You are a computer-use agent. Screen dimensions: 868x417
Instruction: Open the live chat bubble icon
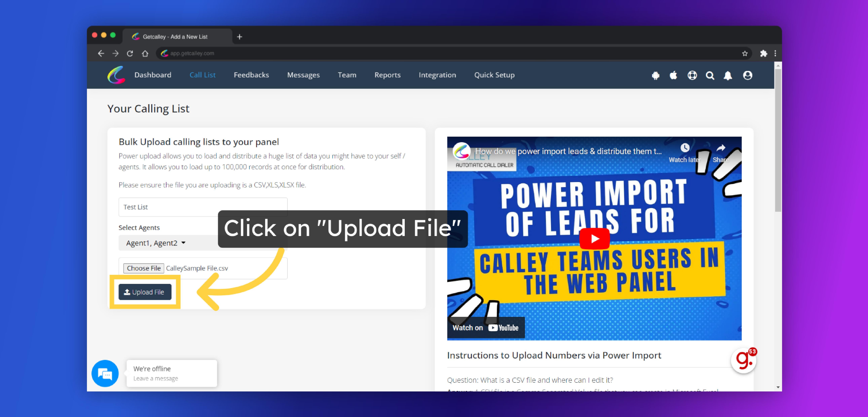[x=105, y=373]
